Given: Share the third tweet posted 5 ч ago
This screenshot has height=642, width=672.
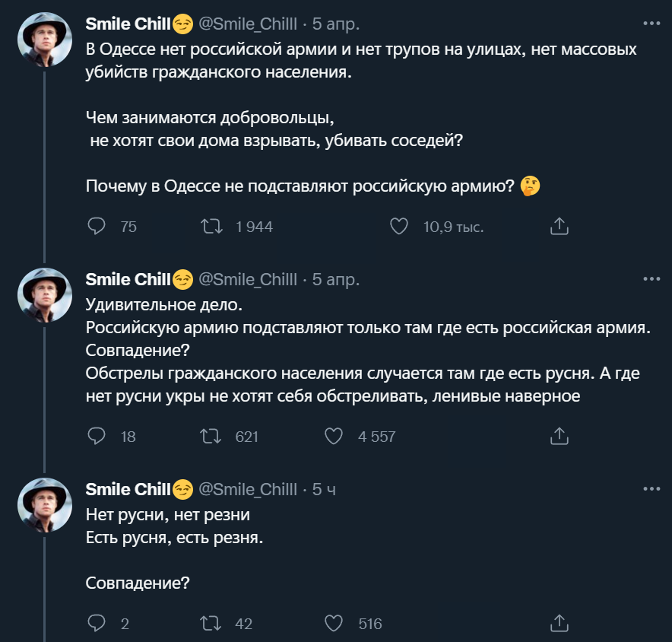Looking at the screenshot, I should (x=559, y=623).
